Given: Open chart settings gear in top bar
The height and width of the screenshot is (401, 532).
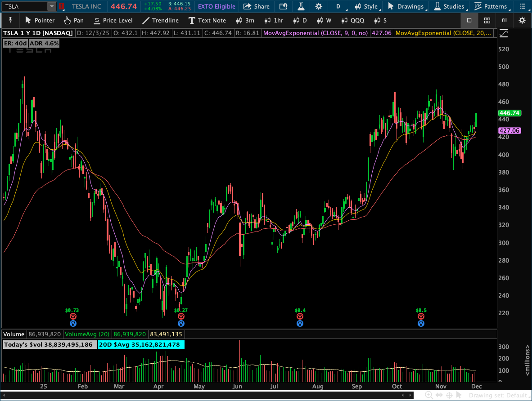Looking at the screenshot, I should point(319,6).
